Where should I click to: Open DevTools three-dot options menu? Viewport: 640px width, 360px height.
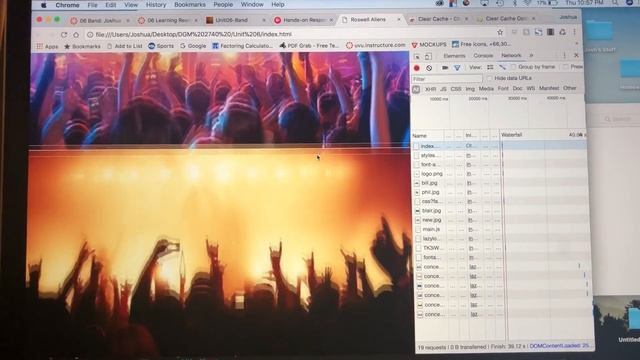click(x=564, y=56)
